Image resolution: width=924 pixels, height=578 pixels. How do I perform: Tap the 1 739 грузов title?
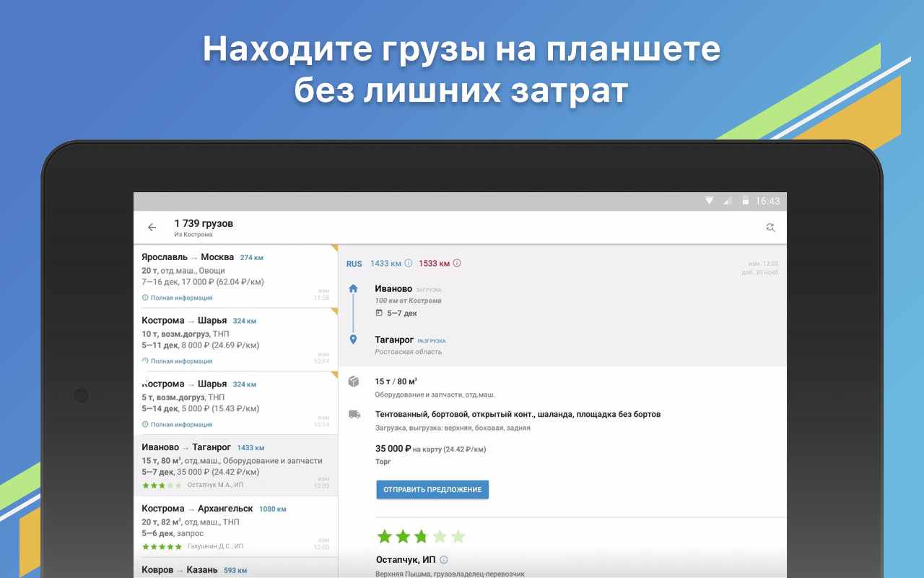pos(204,224)
